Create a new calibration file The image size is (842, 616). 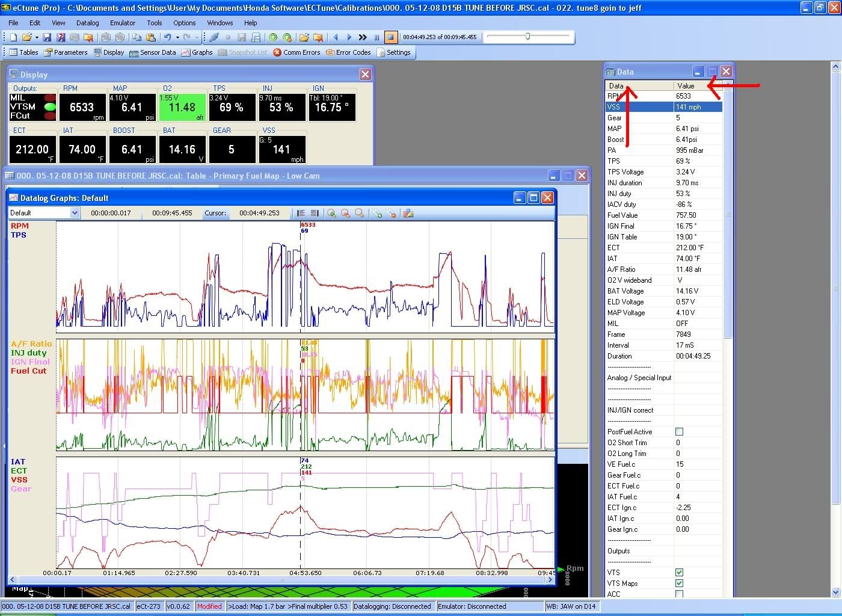click(x=13, y=37)
